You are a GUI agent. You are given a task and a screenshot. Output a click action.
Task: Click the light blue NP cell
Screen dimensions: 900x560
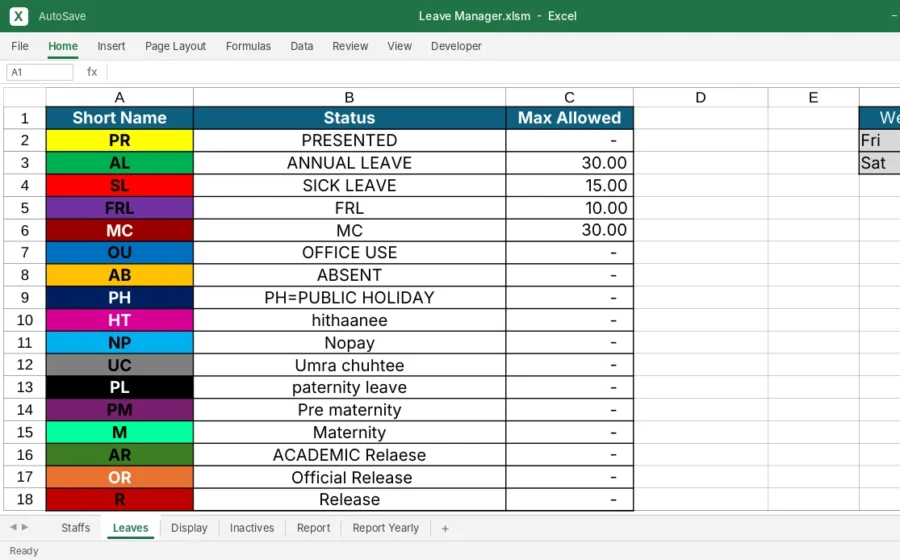tap(119, 343)
